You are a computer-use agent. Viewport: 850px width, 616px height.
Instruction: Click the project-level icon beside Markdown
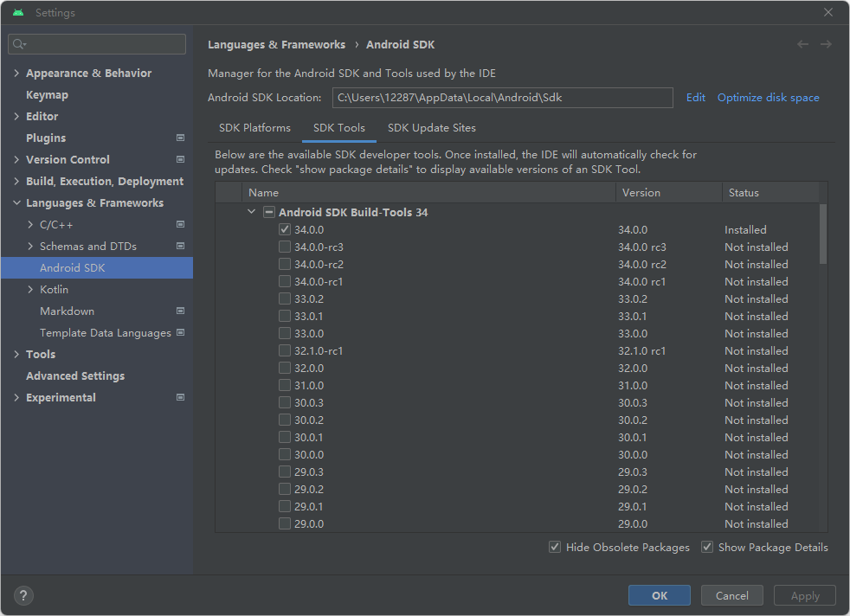click(181, 311)
